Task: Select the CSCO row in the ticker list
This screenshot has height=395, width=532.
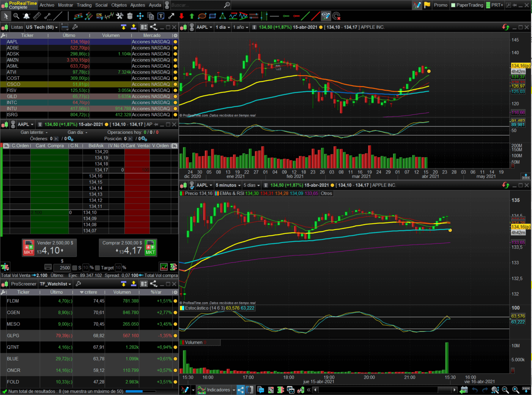Action: [x=89, y=84]
